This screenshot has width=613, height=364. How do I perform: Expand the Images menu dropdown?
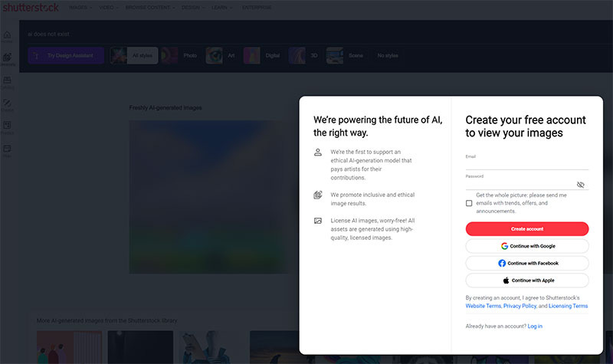coord(80,8)
